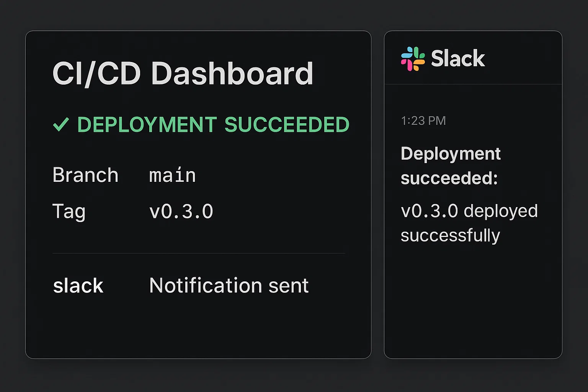Open the CI/CD Dashboard title
The image size is (588, 392).
pos(183,73)
